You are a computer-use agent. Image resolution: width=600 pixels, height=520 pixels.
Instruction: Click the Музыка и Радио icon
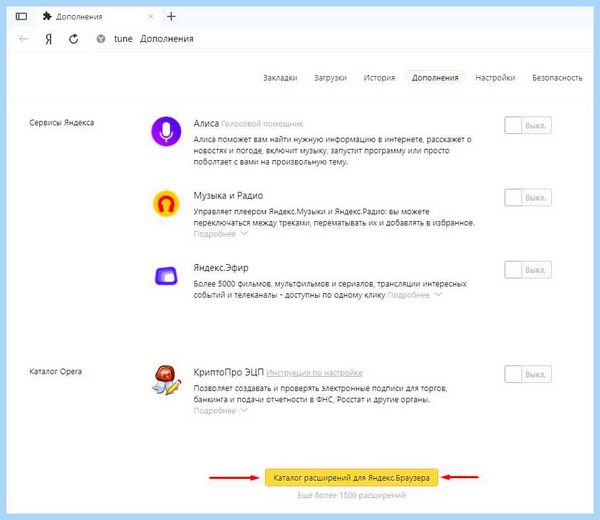pos(166,204)
